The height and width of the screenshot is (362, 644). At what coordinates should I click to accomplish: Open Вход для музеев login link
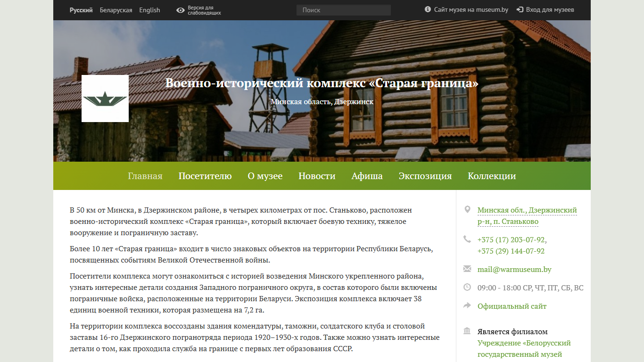point(550,9)
